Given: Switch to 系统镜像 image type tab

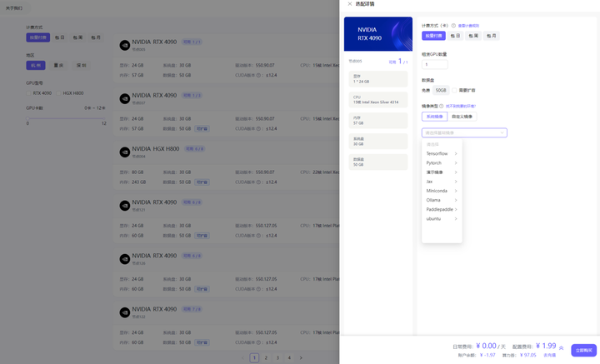Looking at the screenshot, I should tap(434, 117).
